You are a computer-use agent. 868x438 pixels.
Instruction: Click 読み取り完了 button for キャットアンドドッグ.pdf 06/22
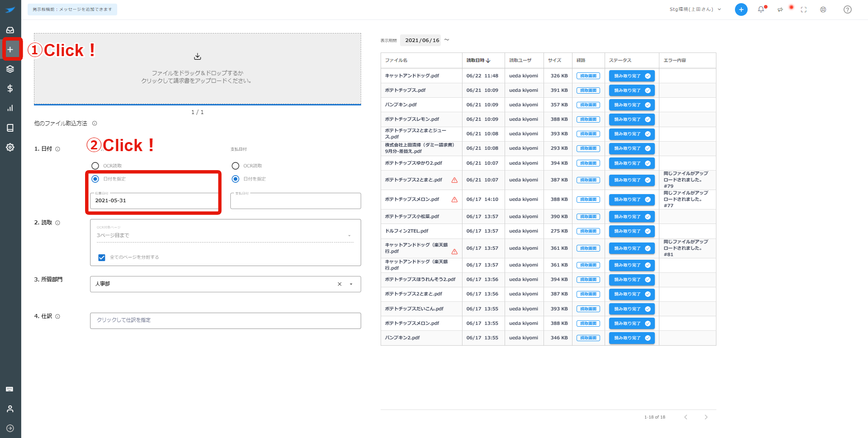[632, 76]
